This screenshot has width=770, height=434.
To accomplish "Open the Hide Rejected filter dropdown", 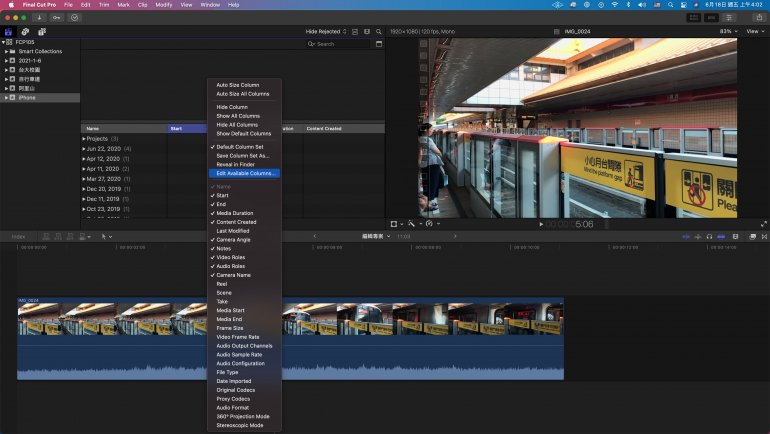I will point(326,31).
